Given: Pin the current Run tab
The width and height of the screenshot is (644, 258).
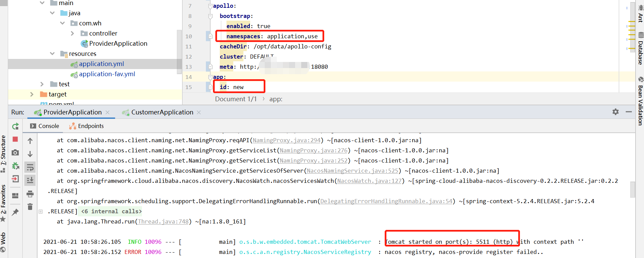Looking at the screenshot, I should pos(15,212).
